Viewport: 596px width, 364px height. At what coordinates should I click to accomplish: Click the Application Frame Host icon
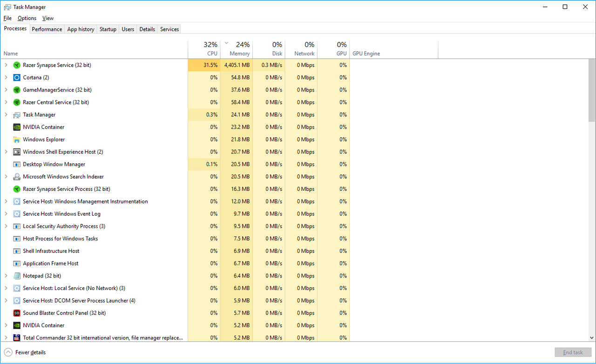(17, 263)
